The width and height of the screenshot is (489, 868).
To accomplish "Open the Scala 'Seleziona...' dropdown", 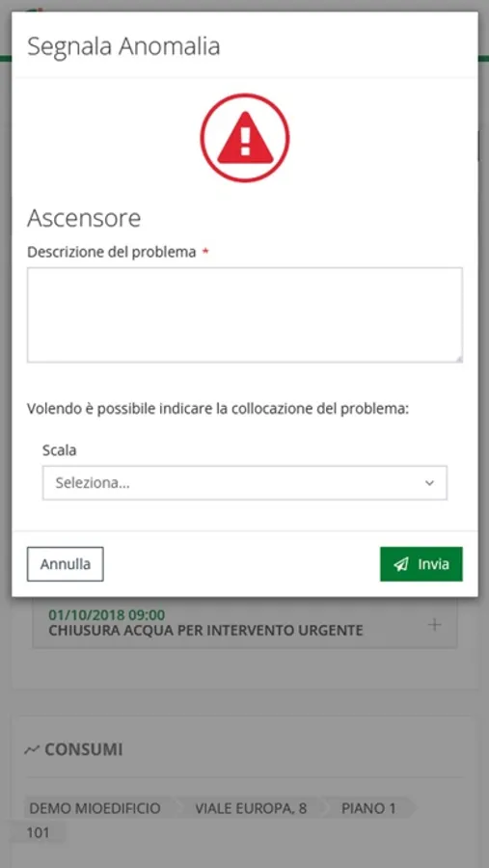I will click(245, 483).
